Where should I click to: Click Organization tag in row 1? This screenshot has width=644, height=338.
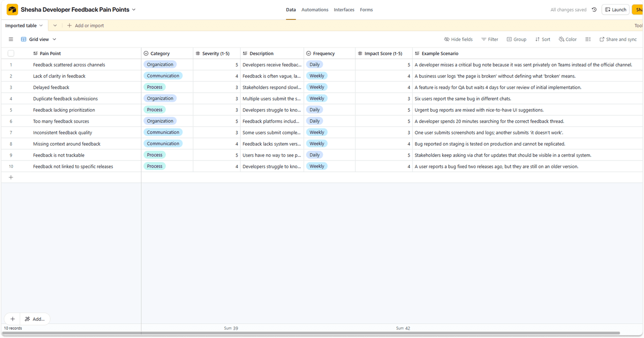coord(160,65)
